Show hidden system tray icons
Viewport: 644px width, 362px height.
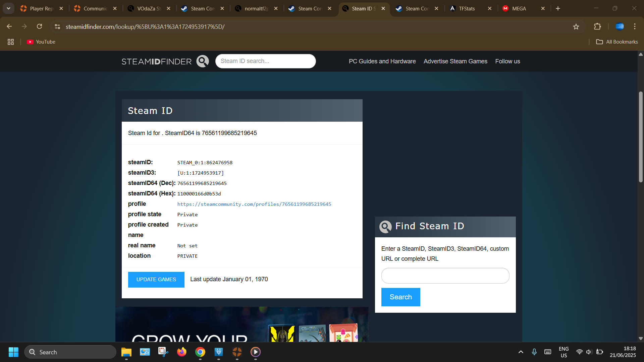pyautogui.click(x=521, y=352)
